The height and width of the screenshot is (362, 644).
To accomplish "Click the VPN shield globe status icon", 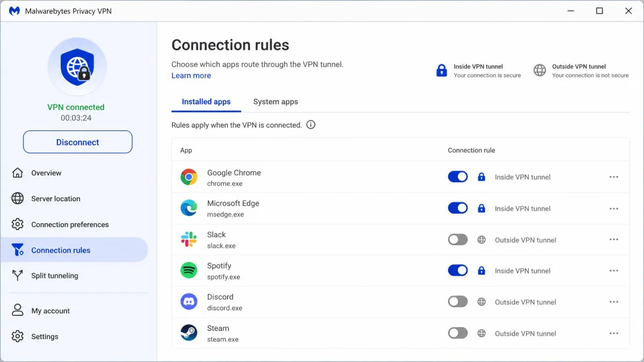I will click(77, 67).
